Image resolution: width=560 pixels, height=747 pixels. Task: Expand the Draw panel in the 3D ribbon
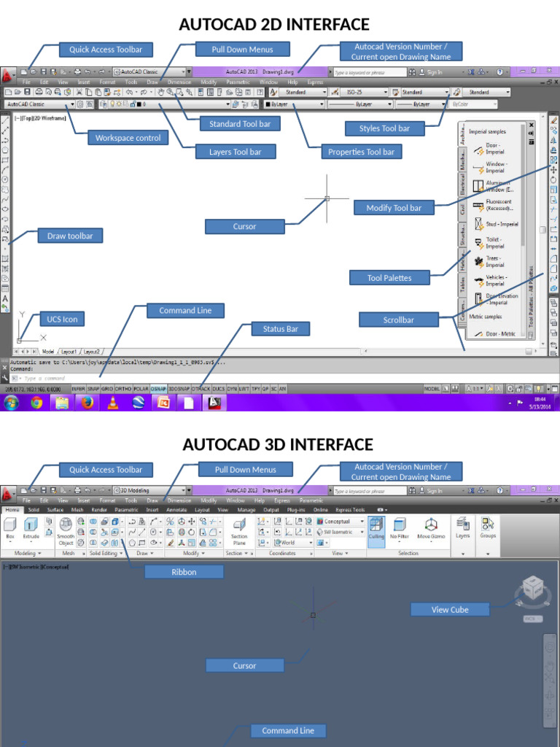(145, 553)
